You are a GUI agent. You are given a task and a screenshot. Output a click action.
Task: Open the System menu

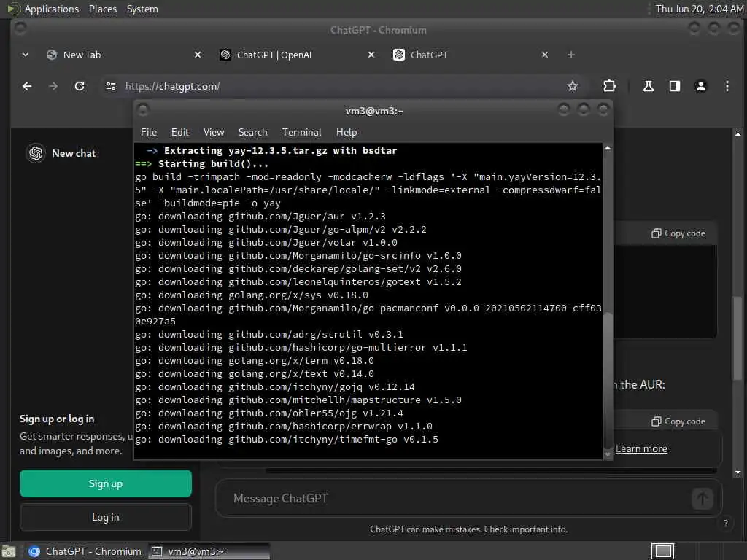pyautogui.click(x=142, y=9)
